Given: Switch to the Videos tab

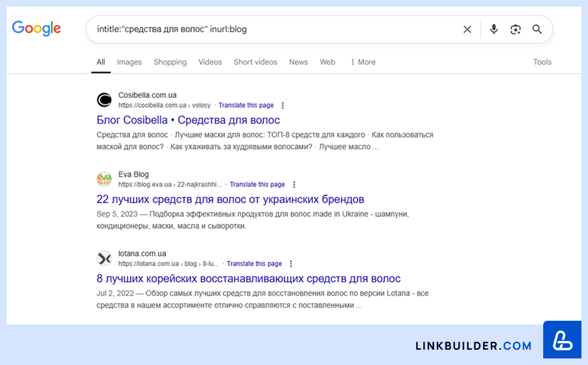Looking at the screenshot, I should (x=210, y=62).
